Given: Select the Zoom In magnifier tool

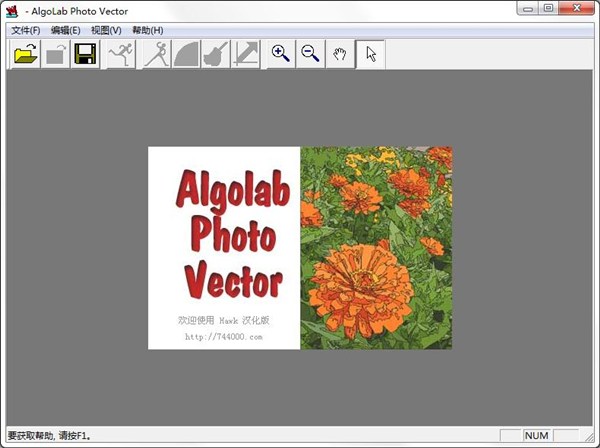Looking at the screenshot, I should point(280,54).
